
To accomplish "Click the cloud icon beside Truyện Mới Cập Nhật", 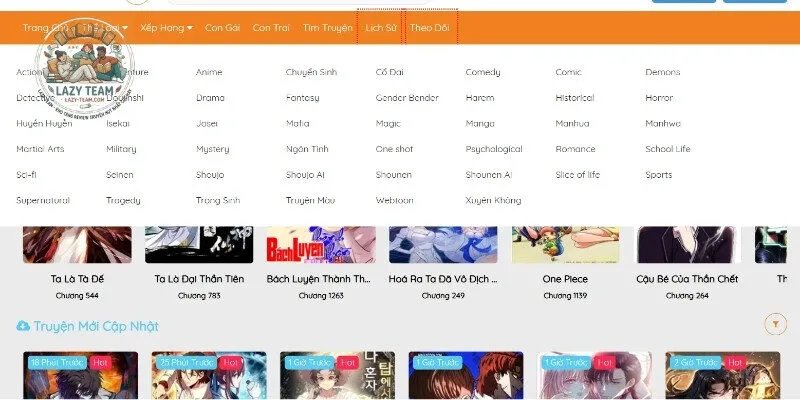I will (23, 326).
